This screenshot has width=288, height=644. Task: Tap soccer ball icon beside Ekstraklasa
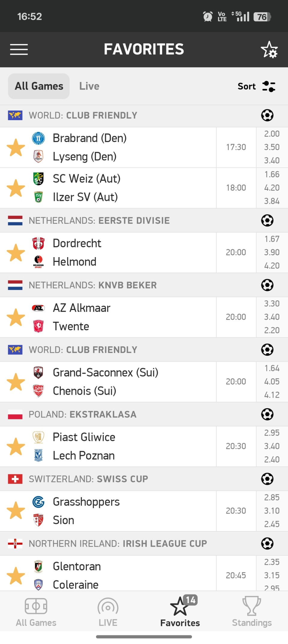point(267,415)
